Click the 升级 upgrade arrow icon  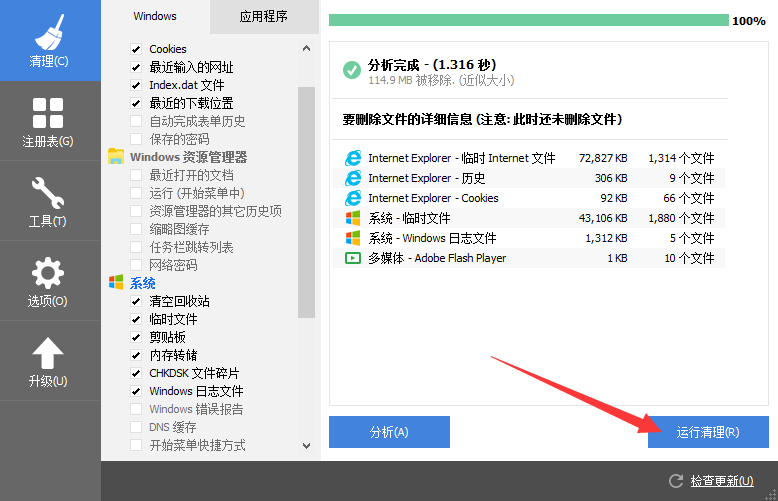coord(48,360)
